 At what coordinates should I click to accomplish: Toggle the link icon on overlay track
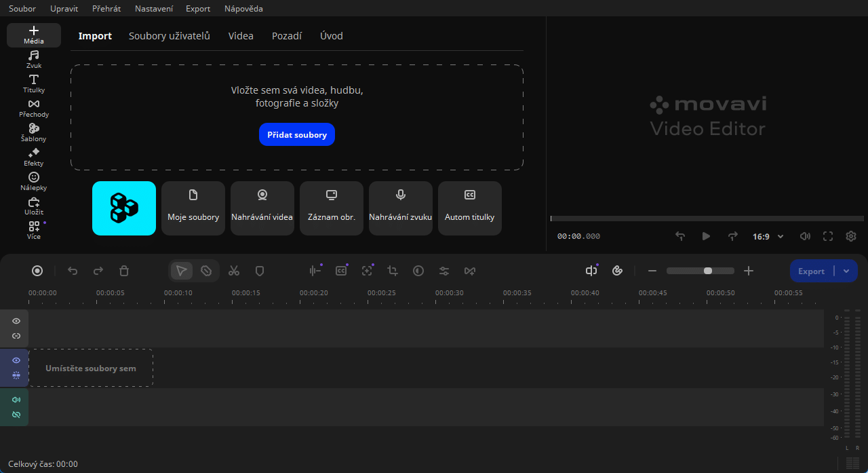16,336
